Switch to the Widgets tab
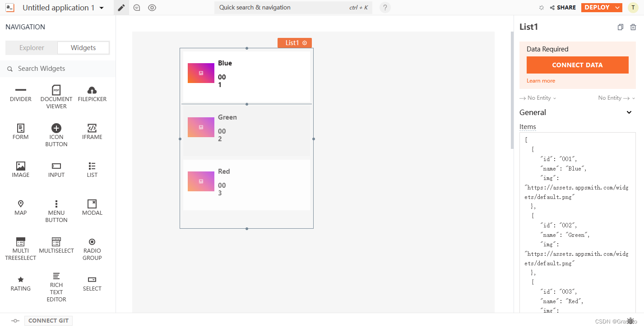 83,48
